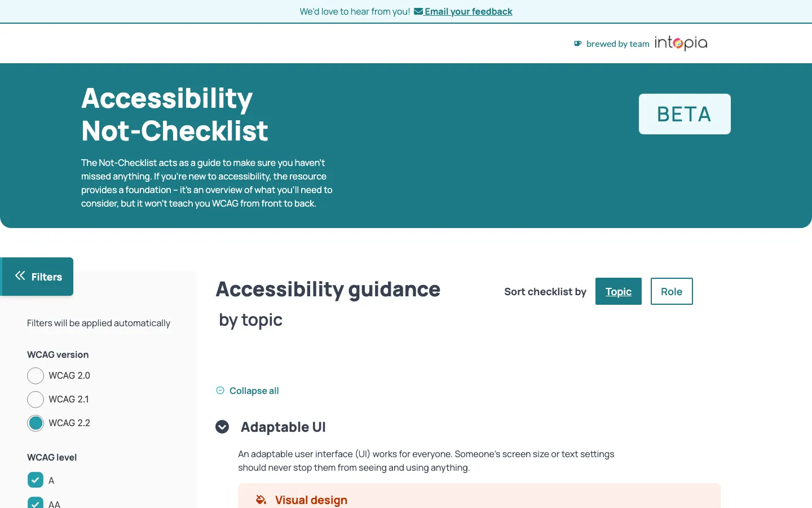Image resolution: width=812 pixels, height=508 pixels.
Task: Choose the WCAG 2.2 radio button
Action: click(36, 423)
